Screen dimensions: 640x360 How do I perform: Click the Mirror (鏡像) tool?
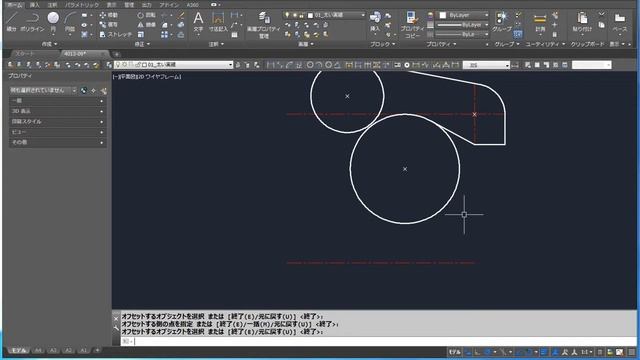click(x=147, y=25)
